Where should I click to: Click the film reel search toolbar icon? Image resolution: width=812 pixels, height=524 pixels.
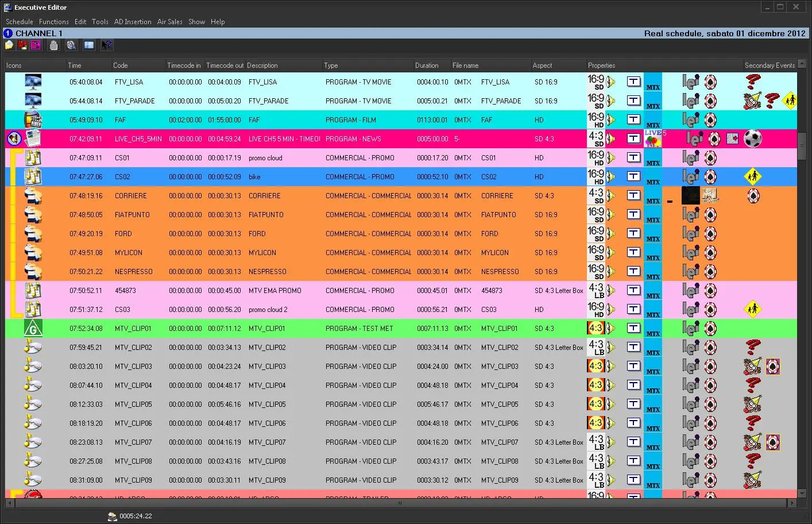point(71,45)
